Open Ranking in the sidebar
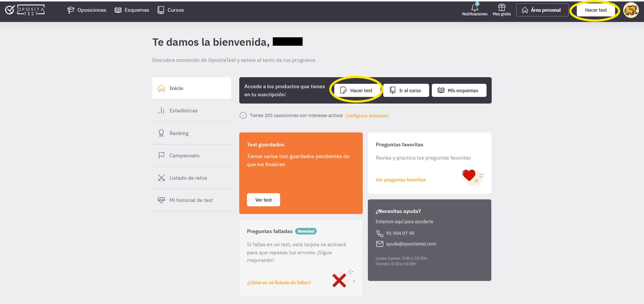 click(192, 133)
